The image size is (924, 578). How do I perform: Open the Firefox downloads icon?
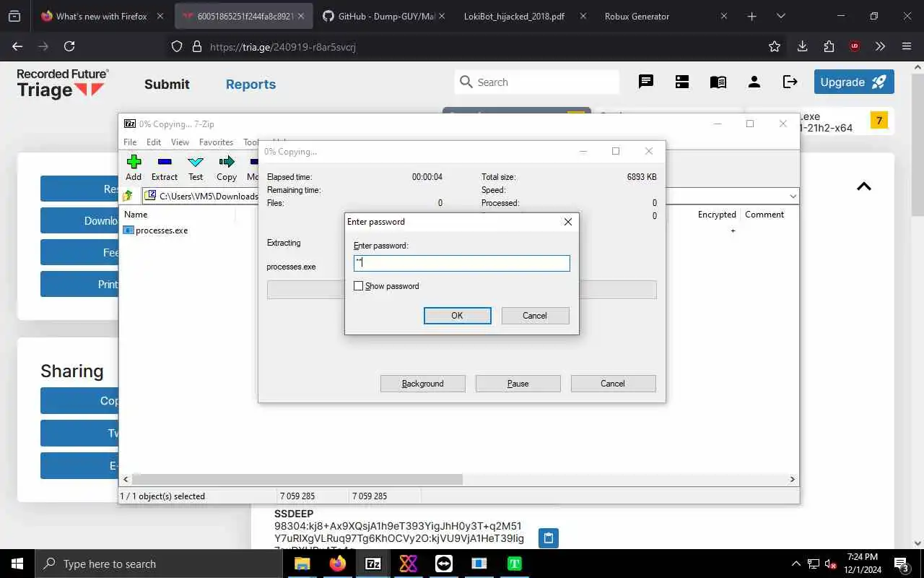(x=802, y=46)
